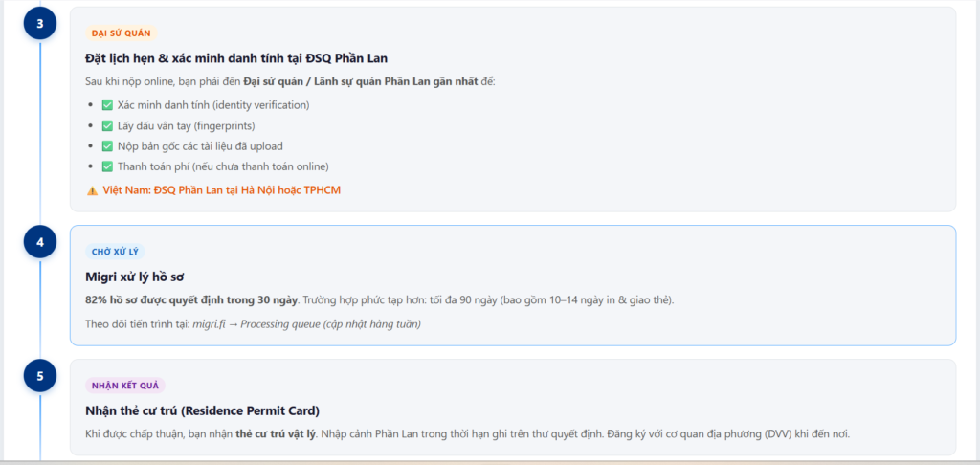Viewport: 980px width, 465px height.
Task: Click the Migri xử lý hồ sơ heading
Action: (x=134, y=277)
